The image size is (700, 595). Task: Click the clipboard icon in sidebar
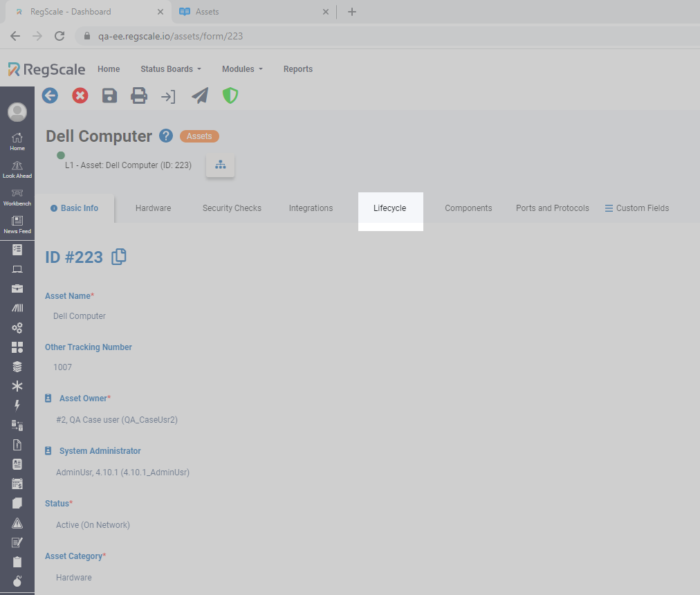click(x=17, y=562)
